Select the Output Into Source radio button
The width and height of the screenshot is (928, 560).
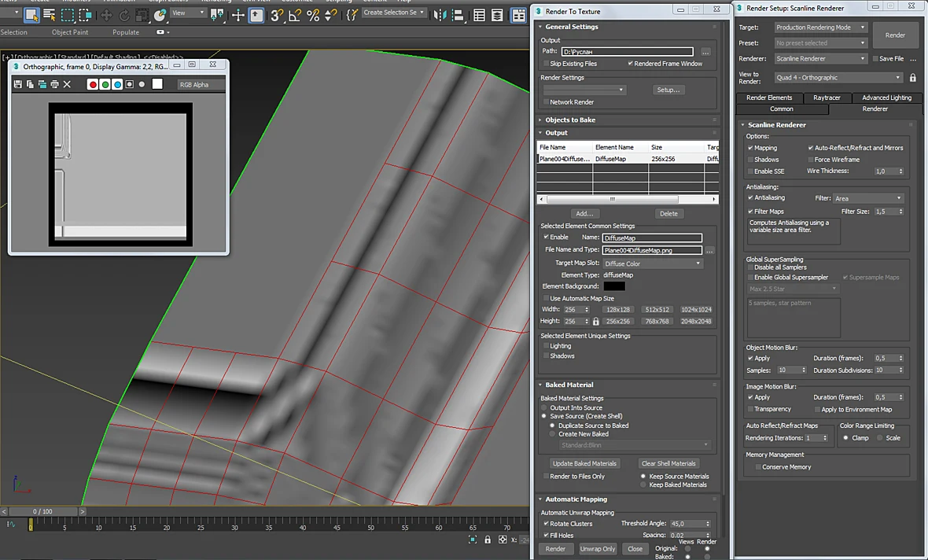[x=544, y=408]
